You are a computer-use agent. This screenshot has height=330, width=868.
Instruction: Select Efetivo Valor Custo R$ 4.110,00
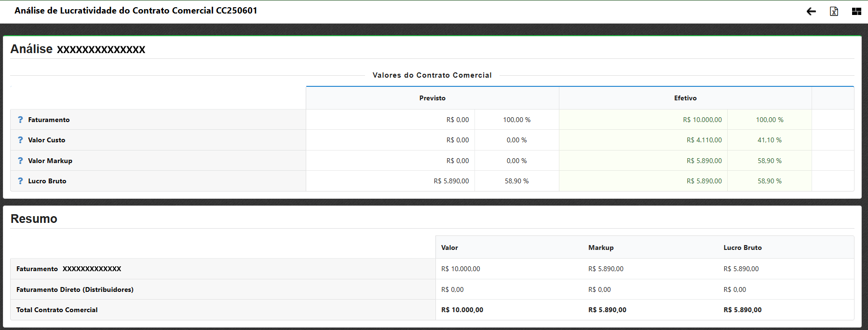pyautogui.click(x=704, y=140)
